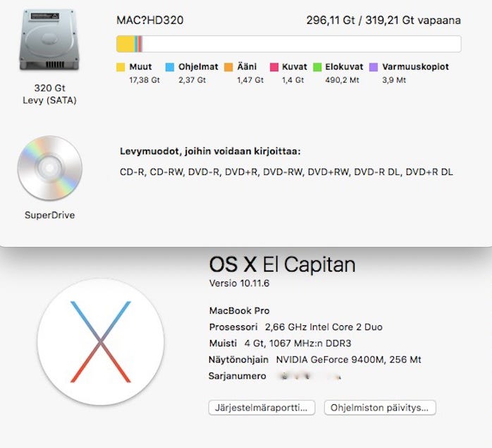
Task: Click the Elokuvat 490,2 Mt value
Action: (342, 80)
